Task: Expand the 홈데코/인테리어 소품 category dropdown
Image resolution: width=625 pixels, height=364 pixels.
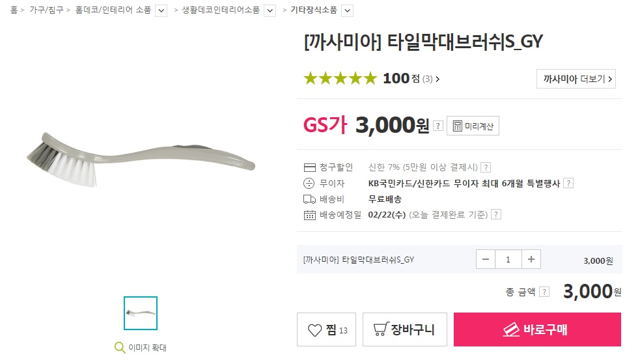Action: pyautogui.click(x=161, y=10)
